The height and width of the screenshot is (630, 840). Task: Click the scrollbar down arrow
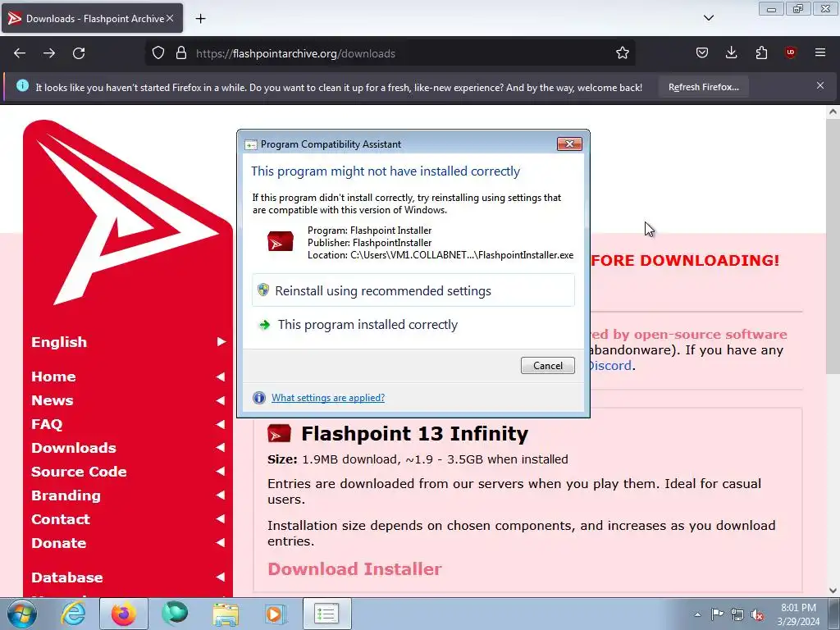833,590
